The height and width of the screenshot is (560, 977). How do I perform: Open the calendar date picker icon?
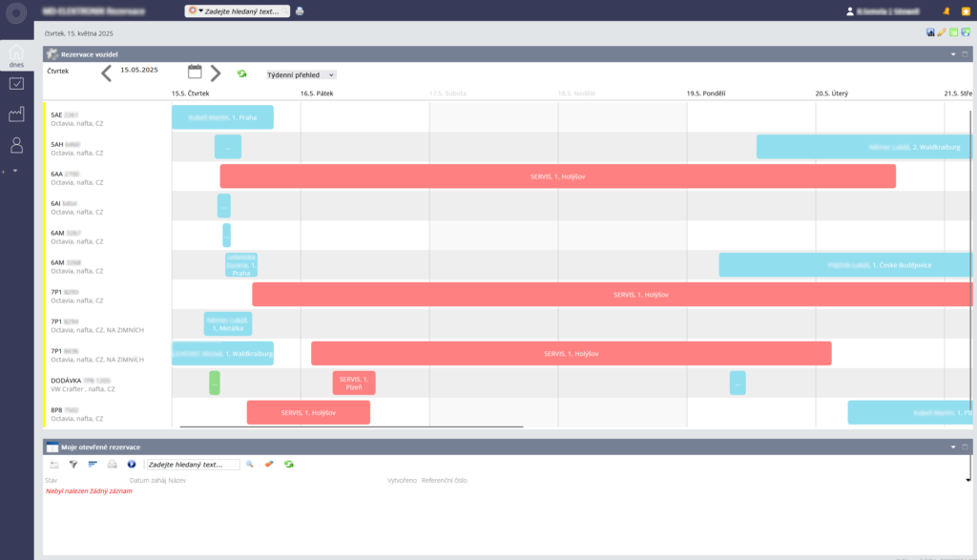point(195,72)
